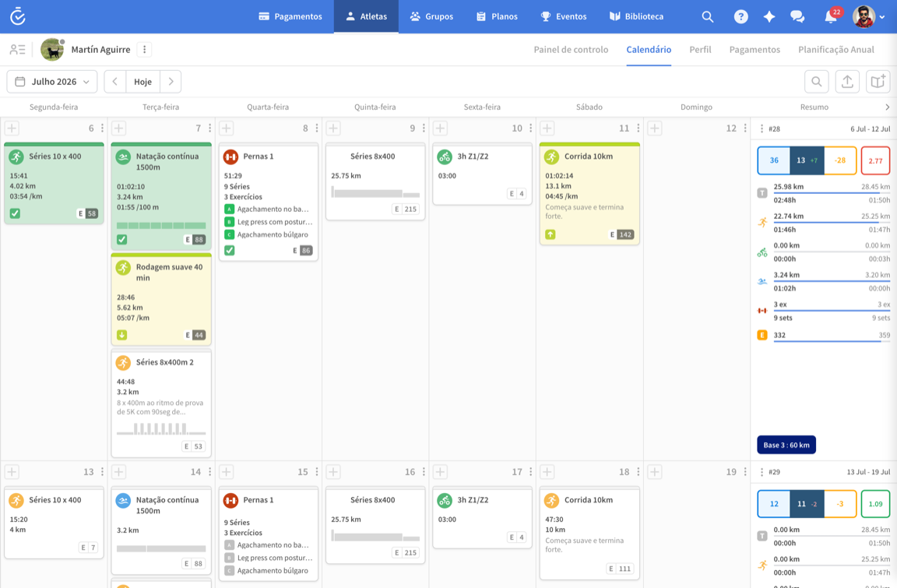The width and height of the screenshot is (897, 588).
Task: Click week 28 form value -28
Action: click(840, 160)
